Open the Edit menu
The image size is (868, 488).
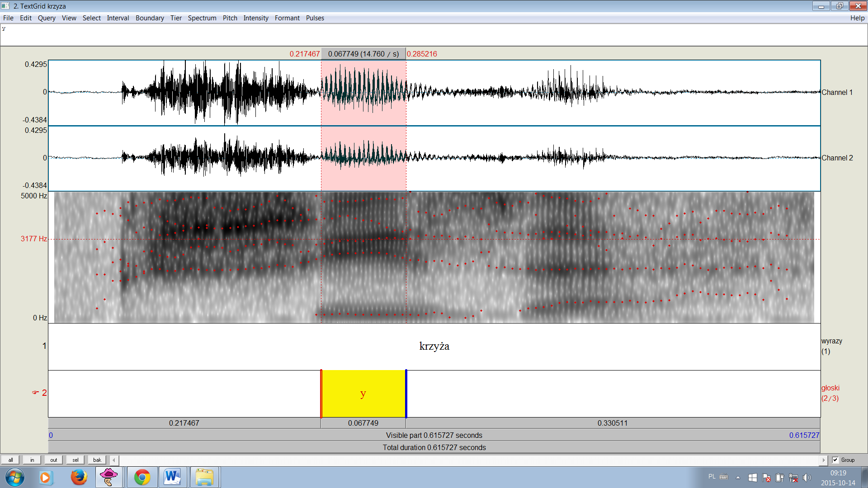click(26, 18)
